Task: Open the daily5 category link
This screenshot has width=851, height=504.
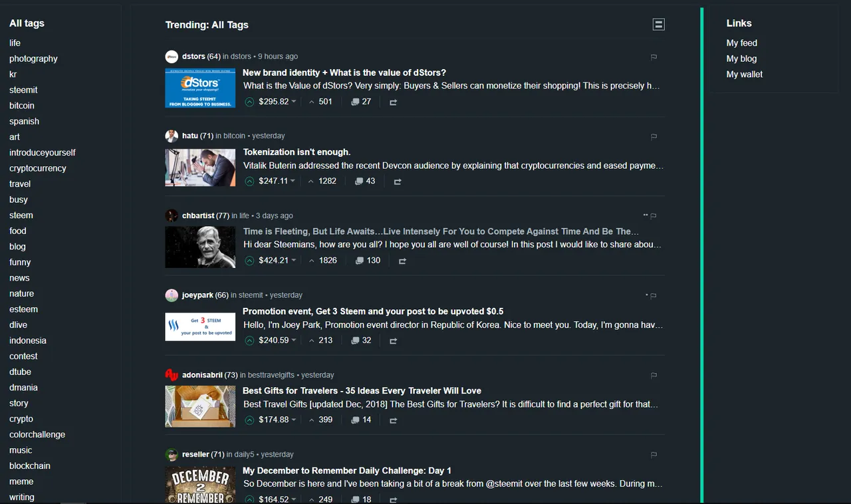Action: [244, 455]
